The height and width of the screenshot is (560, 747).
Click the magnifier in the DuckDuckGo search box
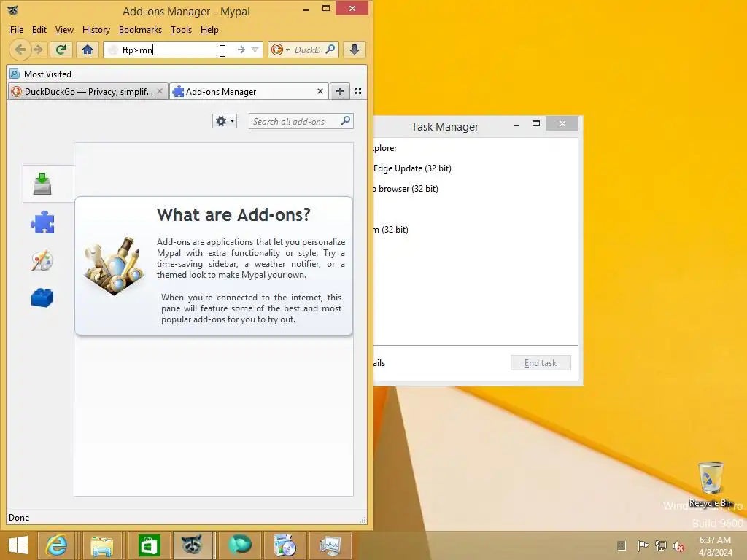tap(330, 49)
